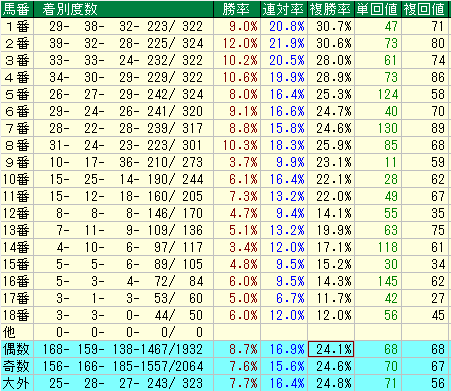The height and width of the screenshot is (391, 451).
Task: Click 複回値 89 in the 7番 row
Action: [425, 128]
